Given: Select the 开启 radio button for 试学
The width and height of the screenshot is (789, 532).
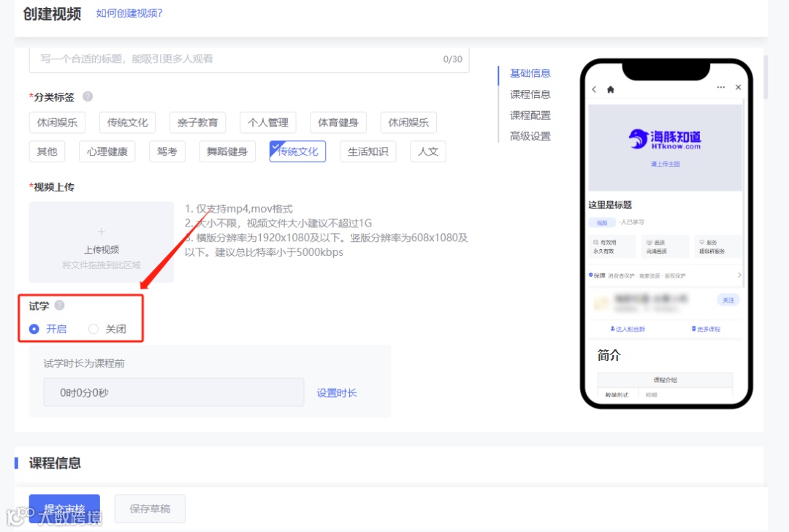Looking at the screenshot, I should click(x=34, y=329).
